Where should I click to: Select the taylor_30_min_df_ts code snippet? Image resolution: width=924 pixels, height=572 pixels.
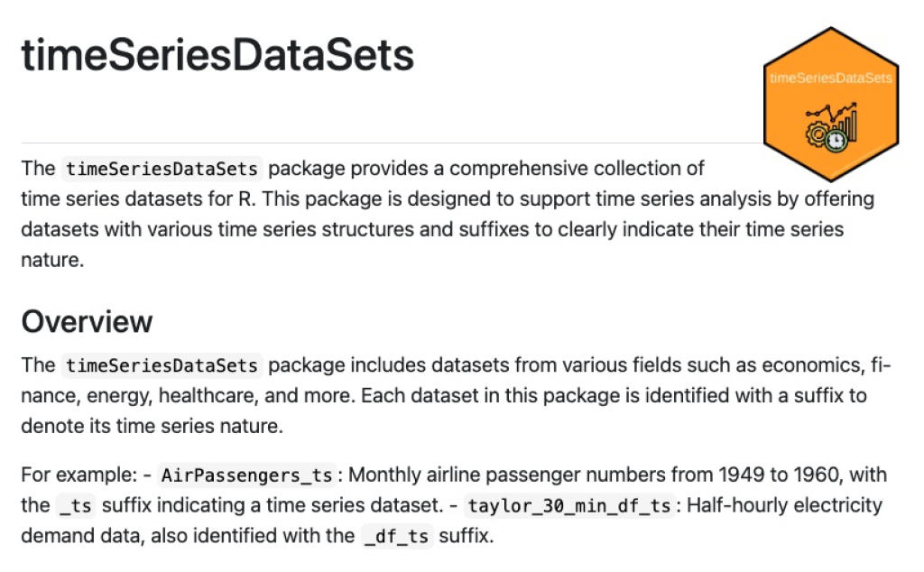[569, 506]
